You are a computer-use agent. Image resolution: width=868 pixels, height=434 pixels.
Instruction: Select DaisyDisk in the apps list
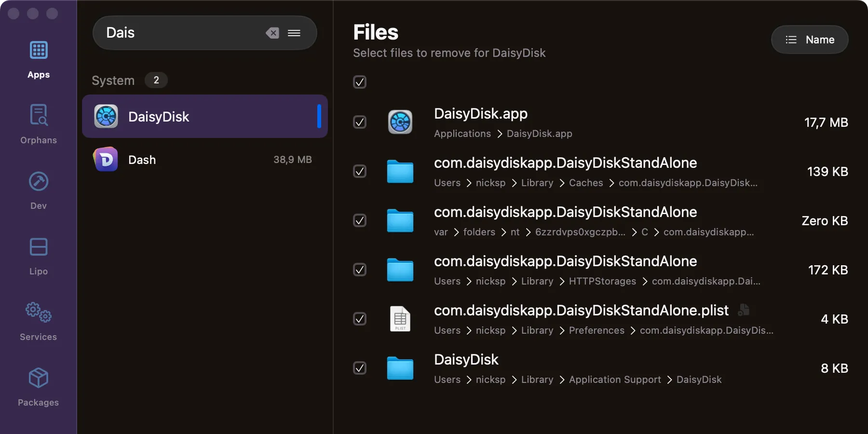pyautogui.click(x=205, y=116)
